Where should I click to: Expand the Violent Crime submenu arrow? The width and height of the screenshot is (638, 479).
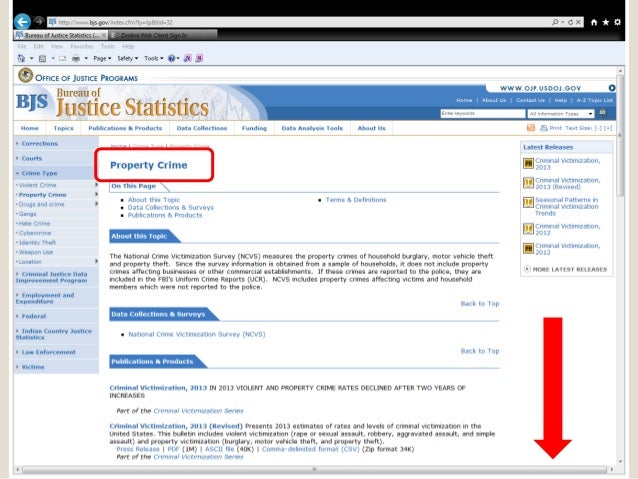pyautogui.click(x=96, y=185)
